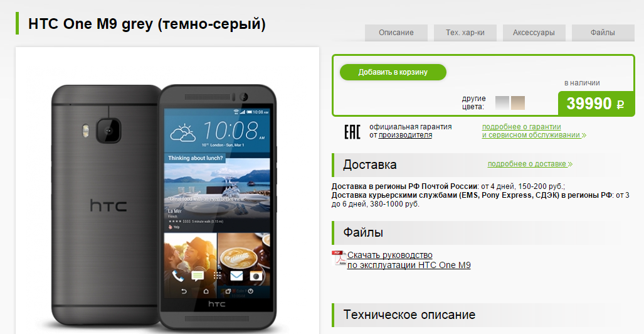Click the Добавить в корзину button

393,72
